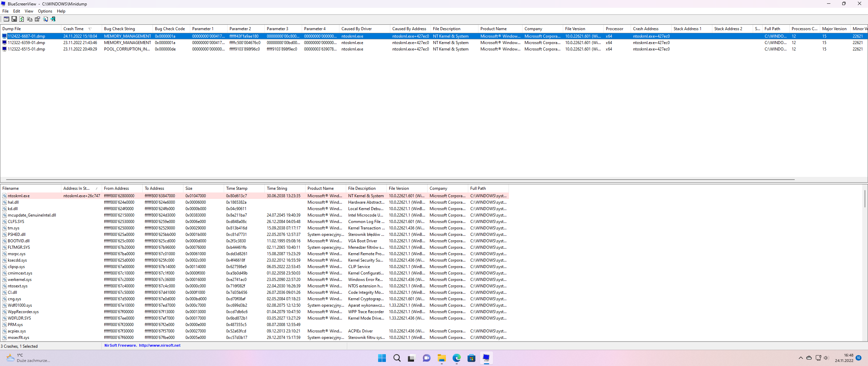This screenshot has width=868, height=366.
Task: Click the FLTMGR.SYS driver file icon
Action: click(5, 247)
